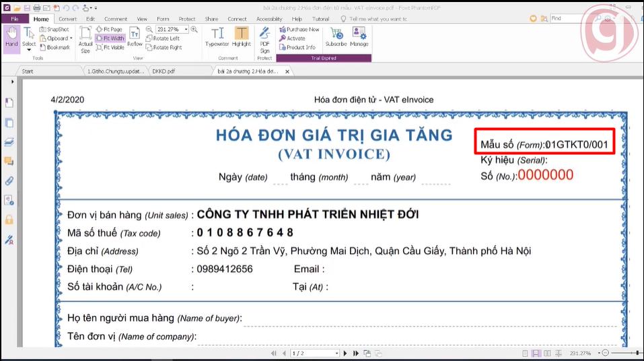Switch to the DKKD.pdf document tab
The width and height of the screenshot is (644, 361).
pos(164,71)
